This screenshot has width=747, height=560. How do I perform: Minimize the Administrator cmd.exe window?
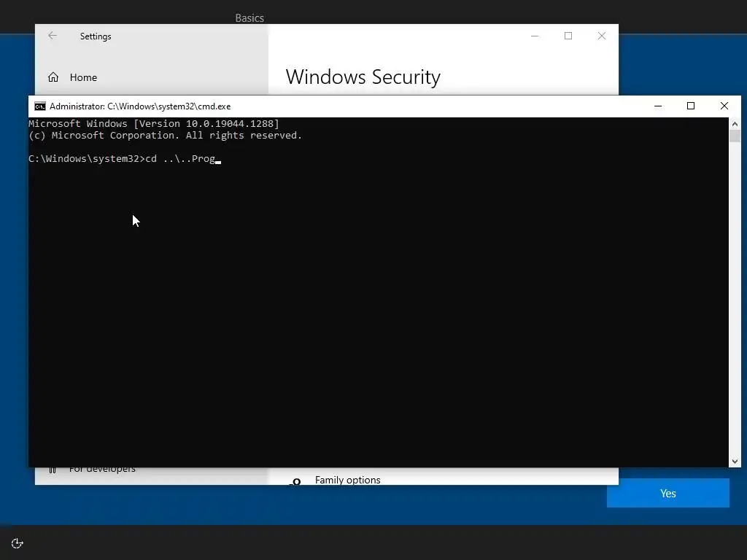point(658,106)
